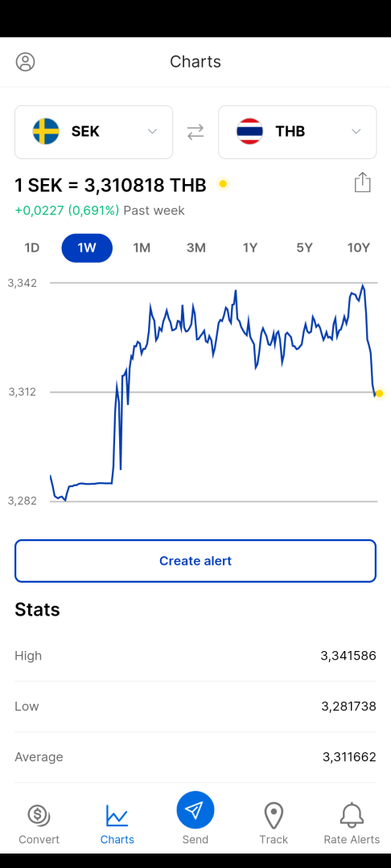This screenshot has height=868, width=391.
Task: Open the Track location pin icon
Action: pos(274,816)
